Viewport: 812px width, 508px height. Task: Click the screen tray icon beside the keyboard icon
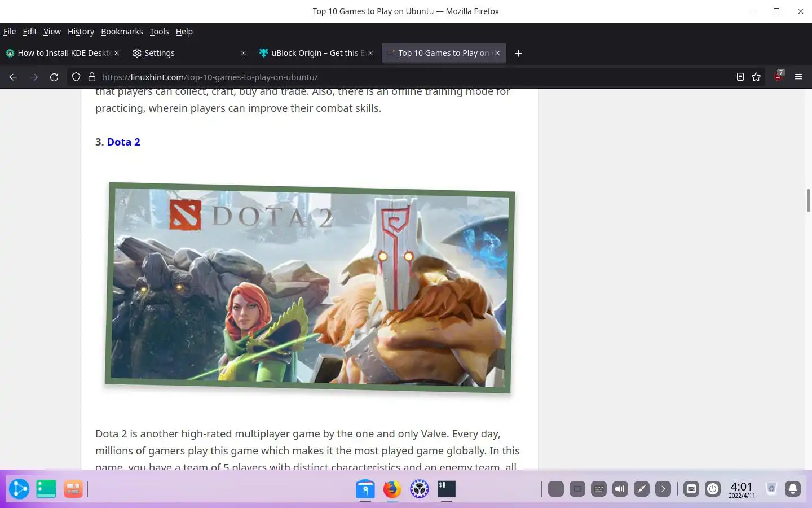coord(577,489)
